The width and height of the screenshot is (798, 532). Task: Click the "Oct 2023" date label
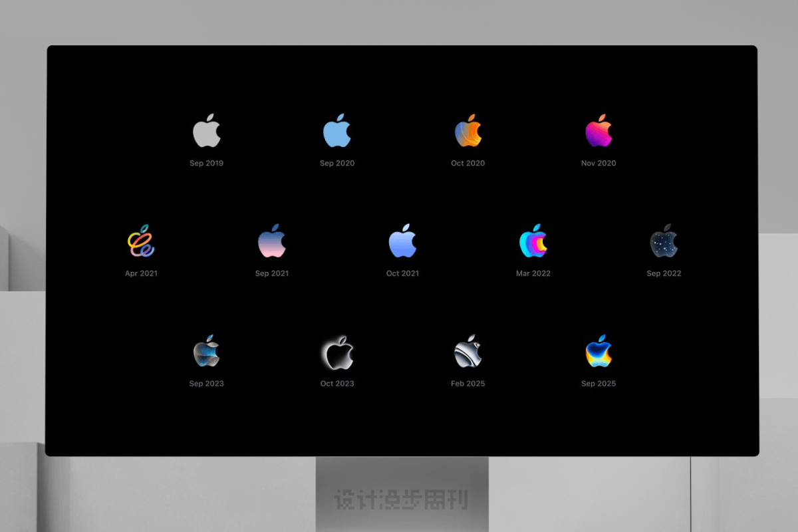coord(337,384)
